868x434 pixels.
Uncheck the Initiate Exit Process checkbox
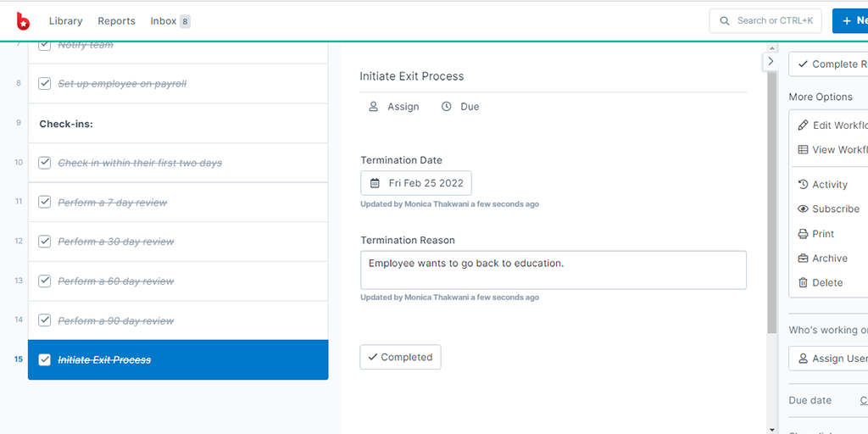(x=44, y=359)
